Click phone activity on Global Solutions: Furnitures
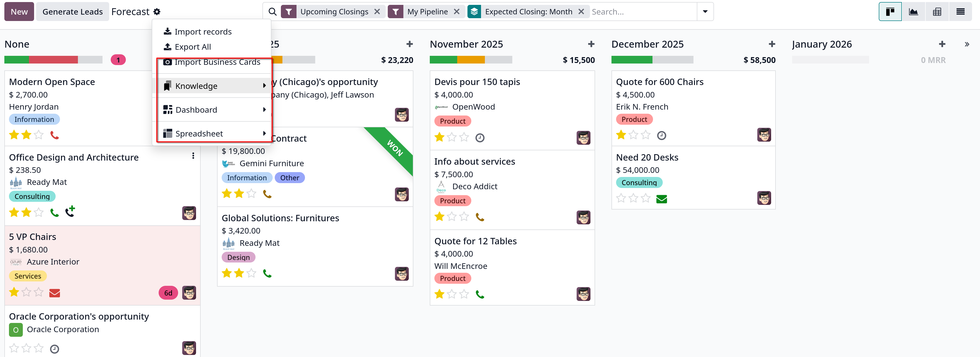Screen dimensions: 980x357 coord(267,273)
